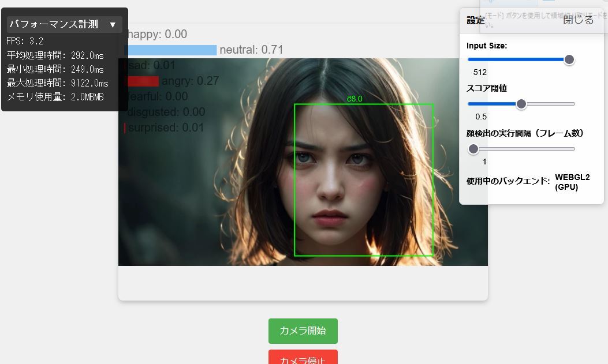Viewport: 608px width, 364px height.
Task: Click the Input Size value 512
Action: [480, 73]
